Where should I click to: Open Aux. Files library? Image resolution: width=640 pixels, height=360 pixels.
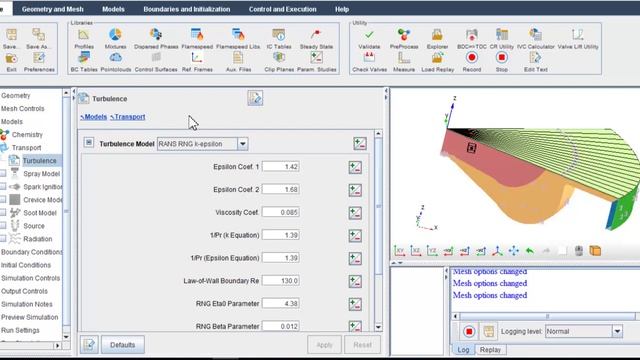pos(238,62)
